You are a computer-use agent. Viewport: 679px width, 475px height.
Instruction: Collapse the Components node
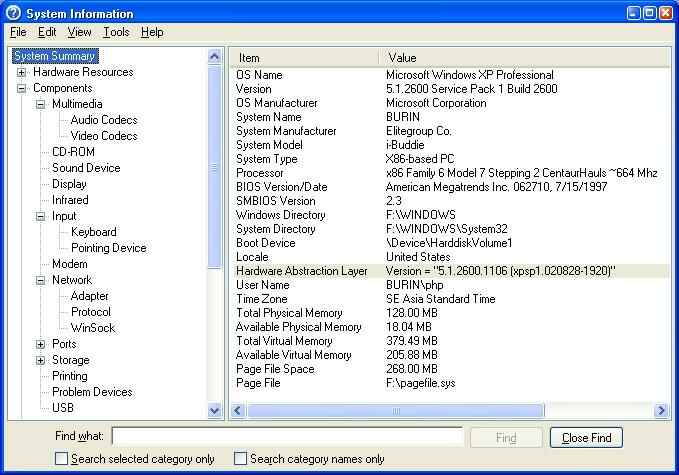pos(21,88)
